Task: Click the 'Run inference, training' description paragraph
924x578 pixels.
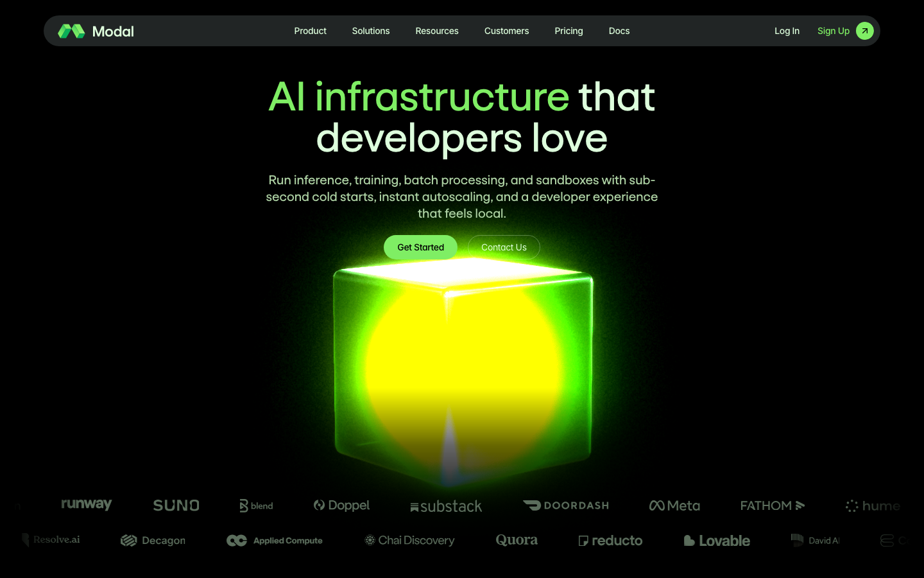Action: [x=462, y=197]
